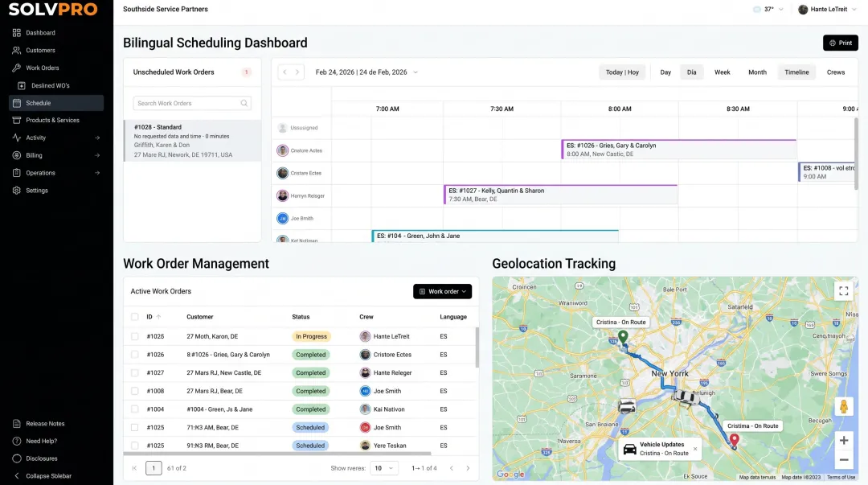Click Hante LeTreit profile avatar in header

point(803,10)
